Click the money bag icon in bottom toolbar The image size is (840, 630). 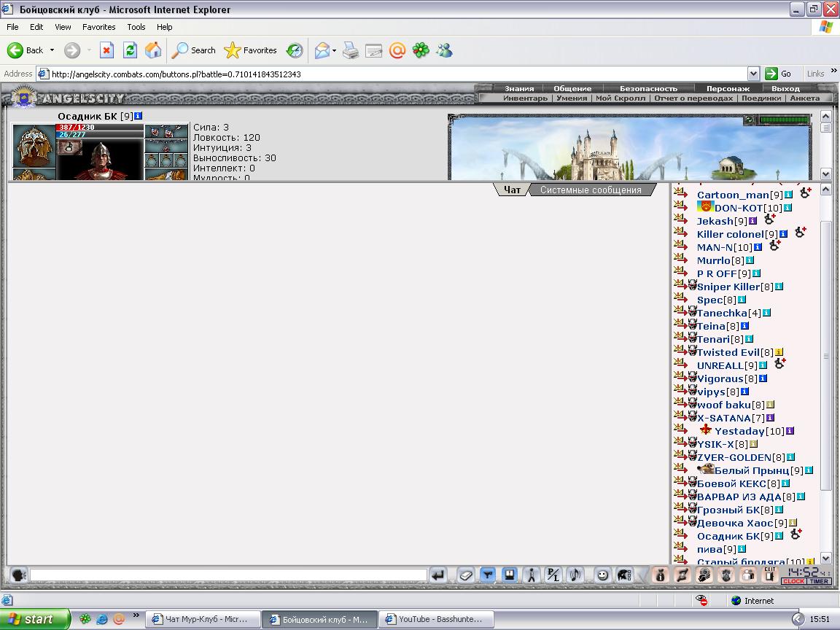[x=661, y=575]
